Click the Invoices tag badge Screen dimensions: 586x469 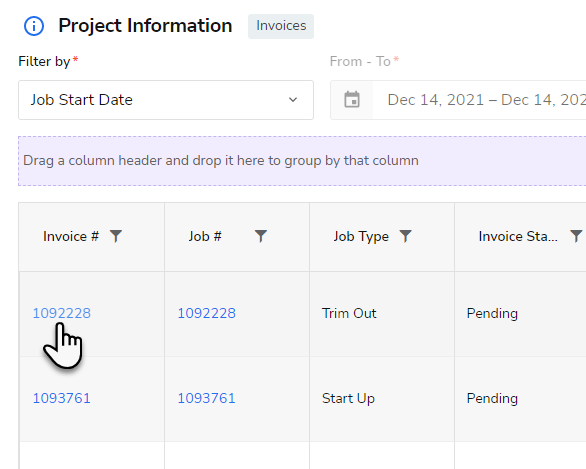281,26
